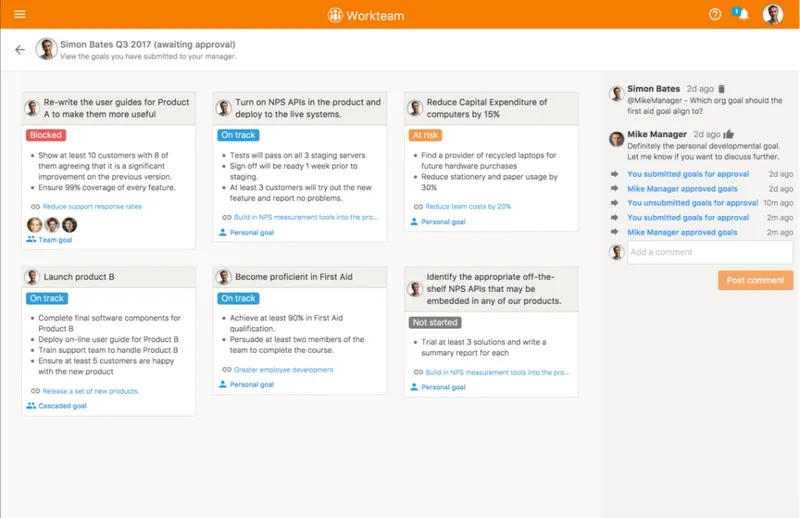Click Simon Bates name in comments

tap(653, 89)
